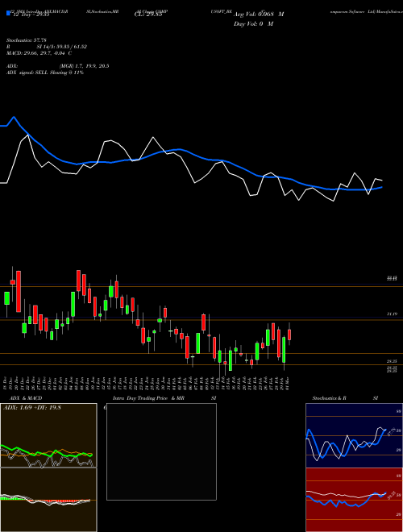Image resolution: width=403 pixels, height=532 pixels.
Task: Click the 'SI 14/3: 59.85 / 61.52' value
Action: (x=62, y=47)
